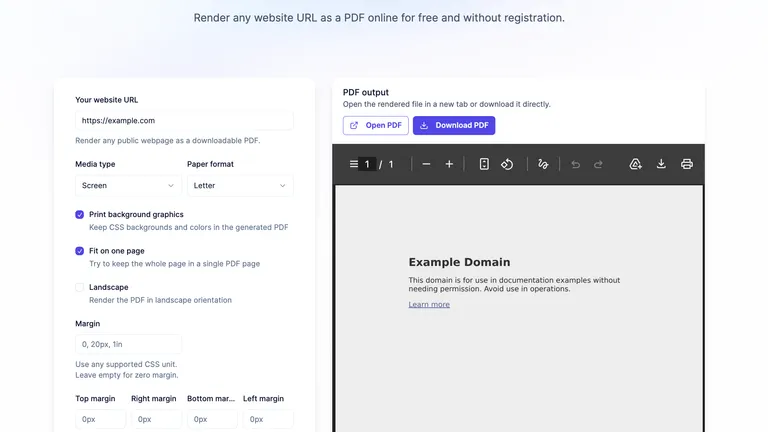The image size is (768, 432).
Task: Open the Media type dropdown
Action: [128, 186]
